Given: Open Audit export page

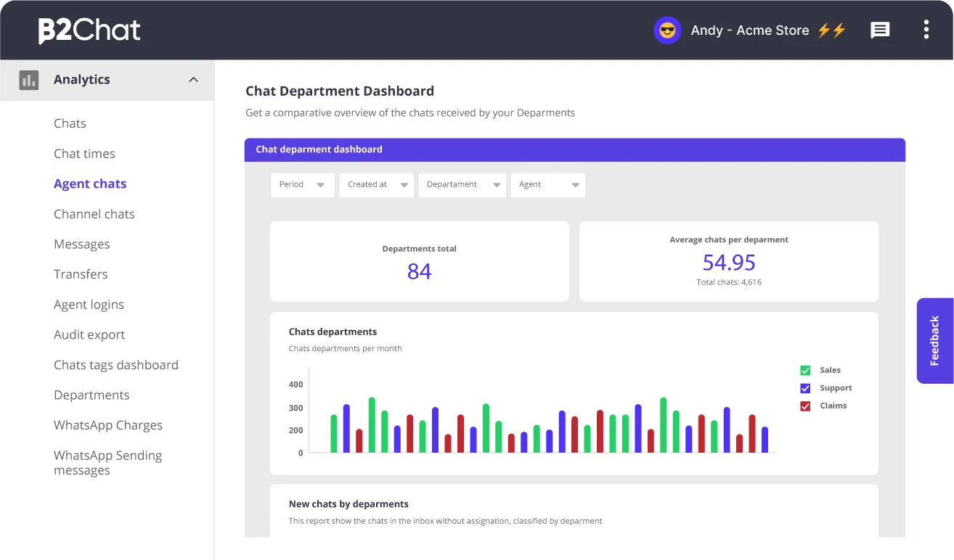Looking at the screenshot, I should 89,335.
